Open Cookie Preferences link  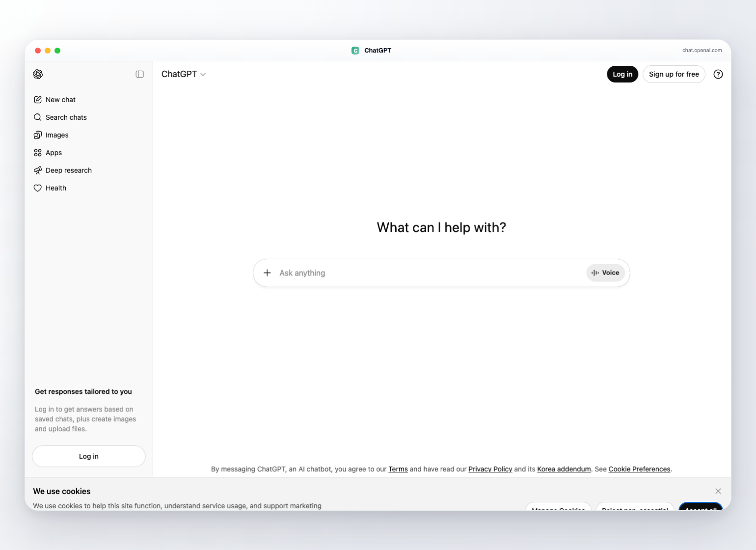coord(639,469)
